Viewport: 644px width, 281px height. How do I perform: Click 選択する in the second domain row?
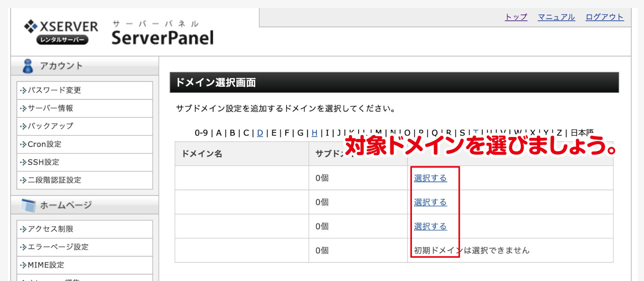(430, 203)
